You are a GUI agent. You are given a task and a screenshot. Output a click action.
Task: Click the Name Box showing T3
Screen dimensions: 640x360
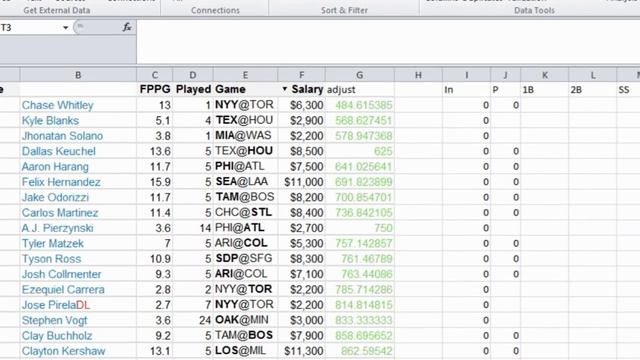(x=31, y=28)
